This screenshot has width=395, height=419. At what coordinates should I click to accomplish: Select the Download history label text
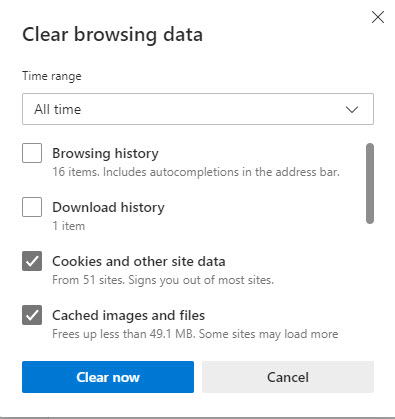[x=108, y=207]
